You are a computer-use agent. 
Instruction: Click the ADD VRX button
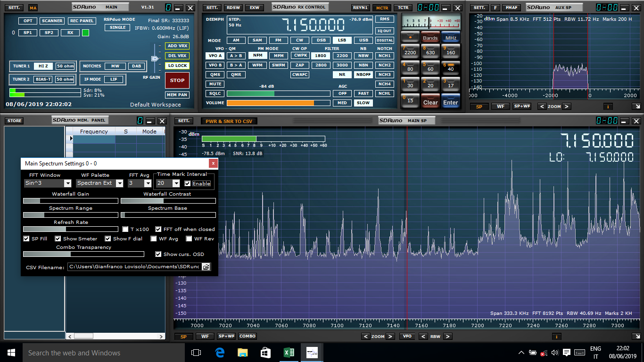coord(177,46)
